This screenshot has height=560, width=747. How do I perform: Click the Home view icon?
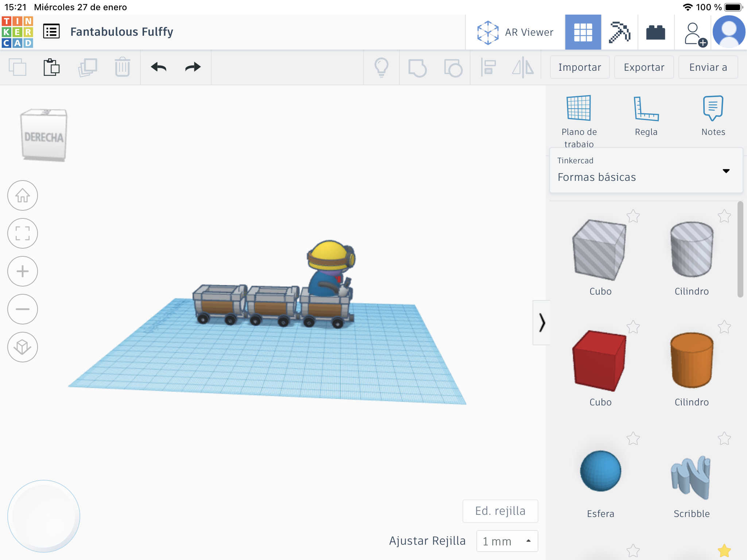point(23,196)
